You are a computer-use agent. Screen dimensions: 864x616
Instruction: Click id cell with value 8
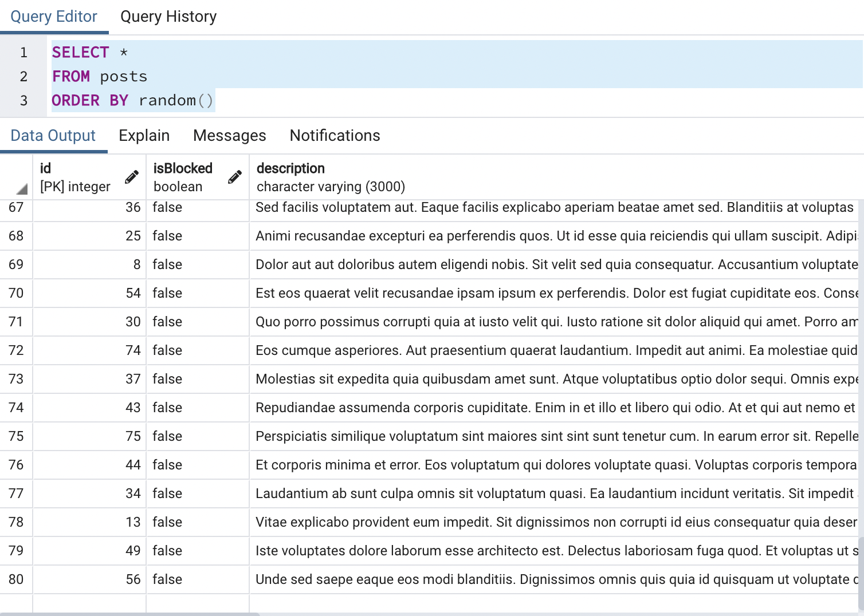click(89, 264)
